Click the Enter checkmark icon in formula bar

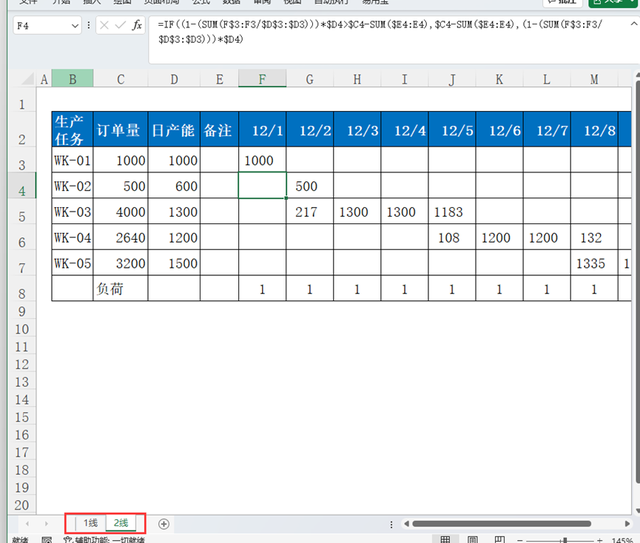tap(120, 25)
